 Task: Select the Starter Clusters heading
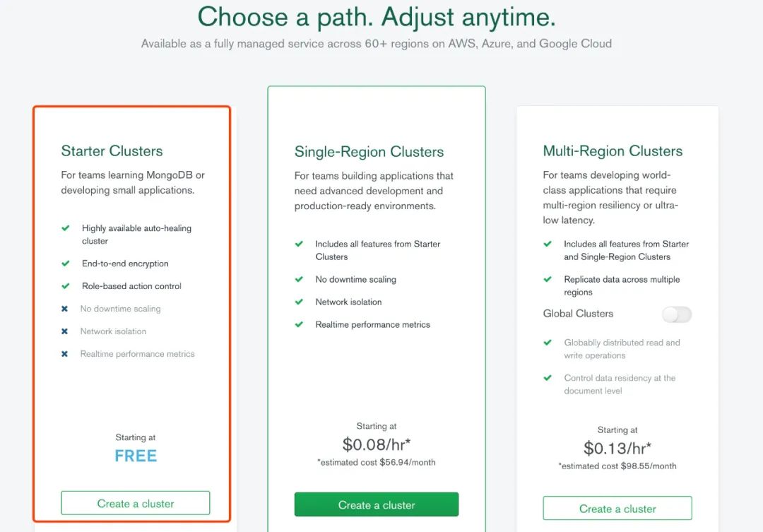(112, 151)
